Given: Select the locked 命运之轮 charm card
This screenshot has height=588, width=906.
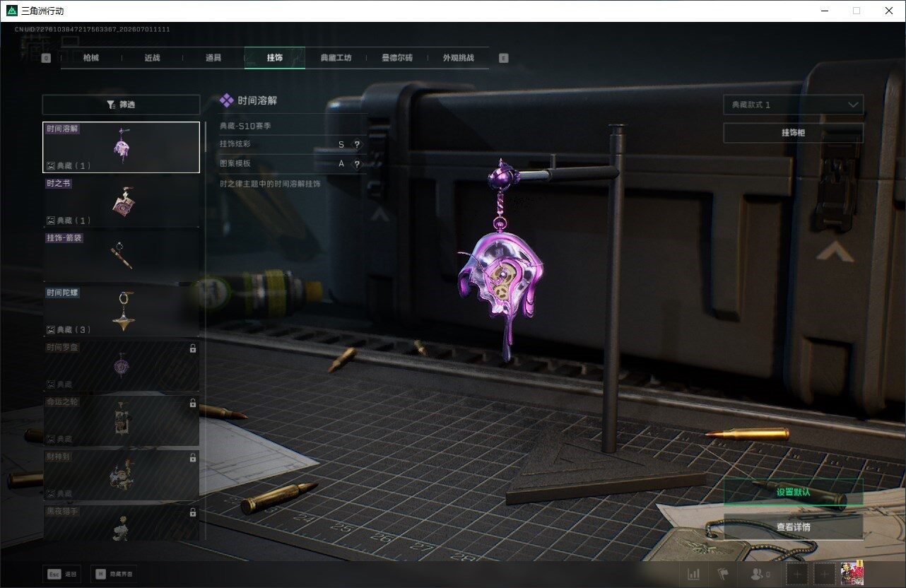Looking at the screenshot, I should [x=121, y=420].
